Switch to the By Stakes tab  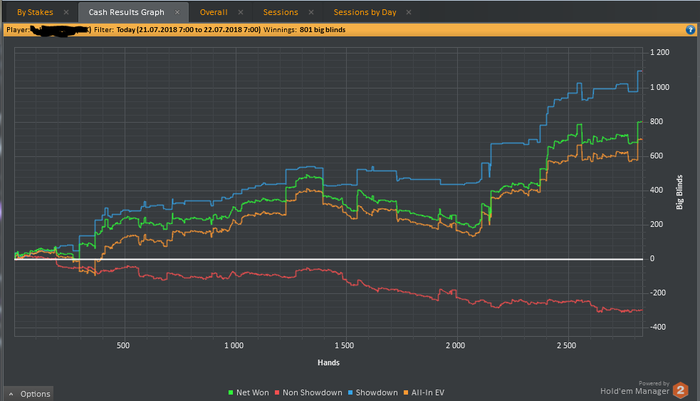point(35,12)
